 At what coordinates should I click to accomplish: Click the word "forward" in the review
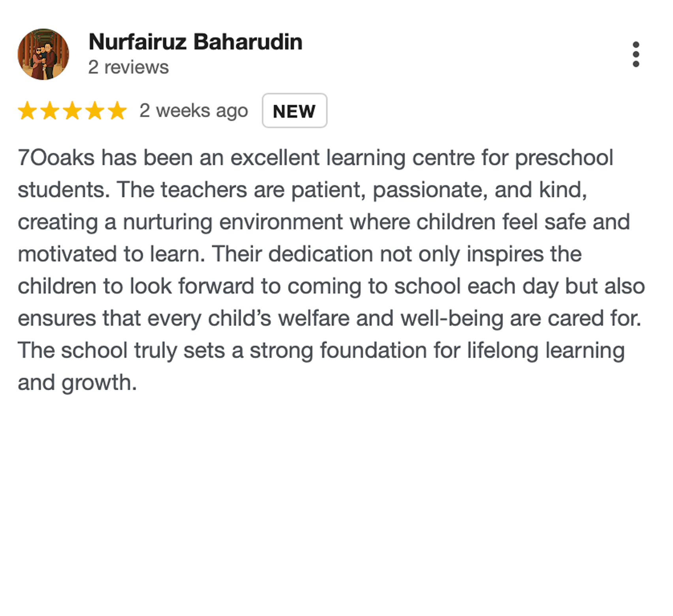pos(216,286)
